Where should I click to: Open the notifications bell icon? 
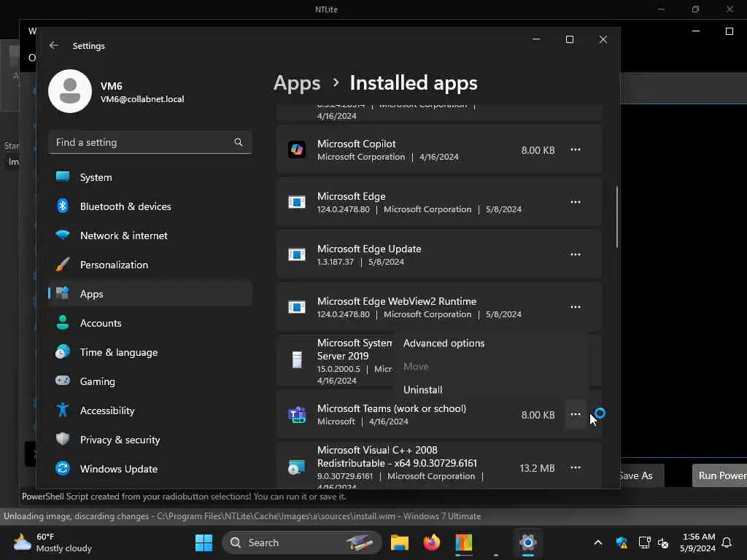[x=727, y=542]
